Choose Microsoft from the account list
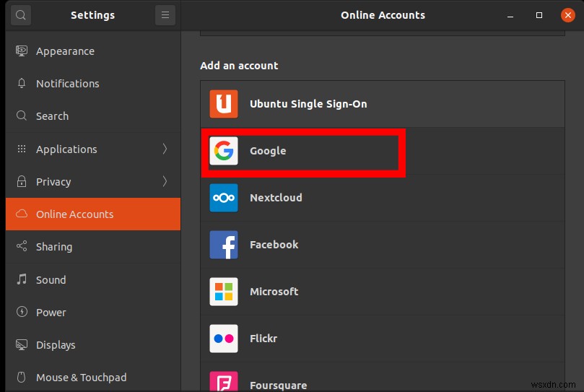Viewport: 584px width, 392px height. tap(274, 292)
